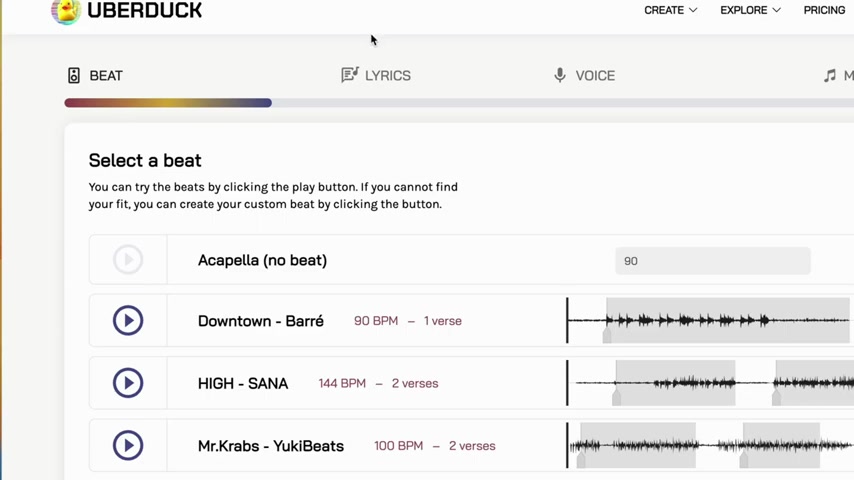
Task: Switch to the LYRICS step tab
Action: (x=376, y=75)
